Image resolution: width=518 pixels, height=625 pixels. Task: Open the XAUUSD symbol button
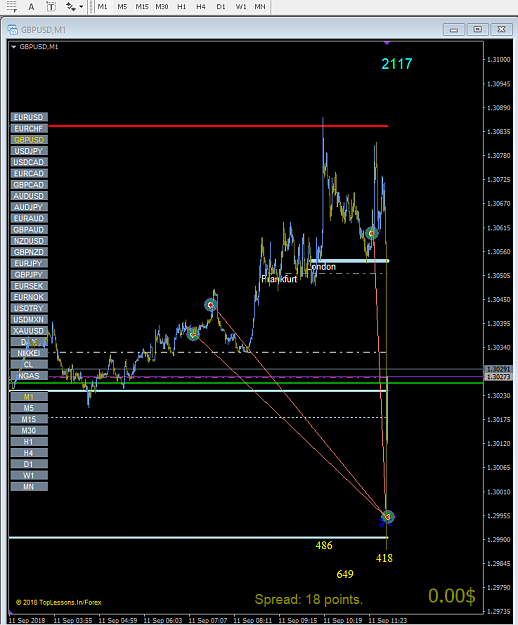(29, 330)
